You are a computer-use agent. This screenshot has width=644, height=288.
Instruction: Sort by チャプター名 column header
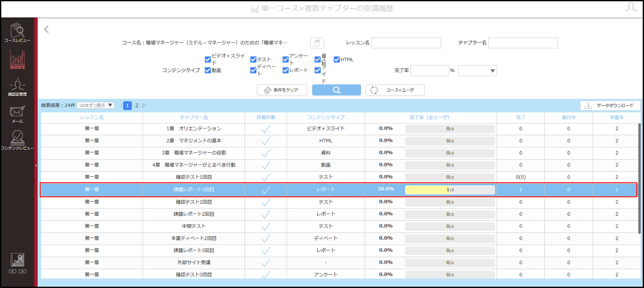tap(194, 117)
